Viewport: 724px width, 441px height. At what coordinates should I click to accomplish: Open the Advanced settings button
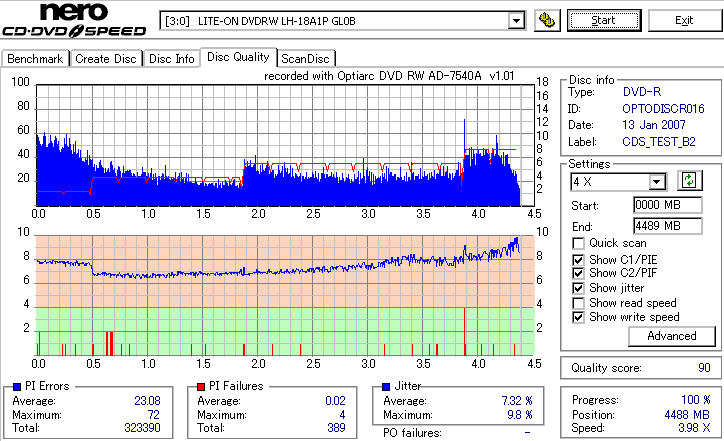[672, 336]
